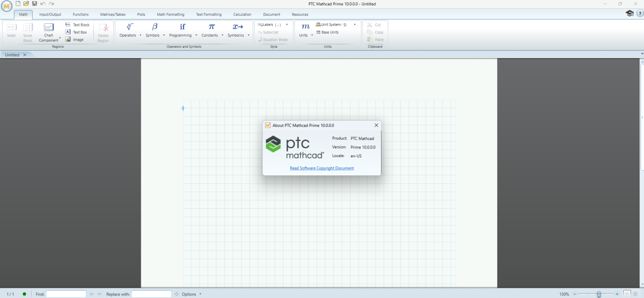Insert an Image region
The width and height of the screenshot is (644, 298).
pyautogui.click(x=75, y=40)
